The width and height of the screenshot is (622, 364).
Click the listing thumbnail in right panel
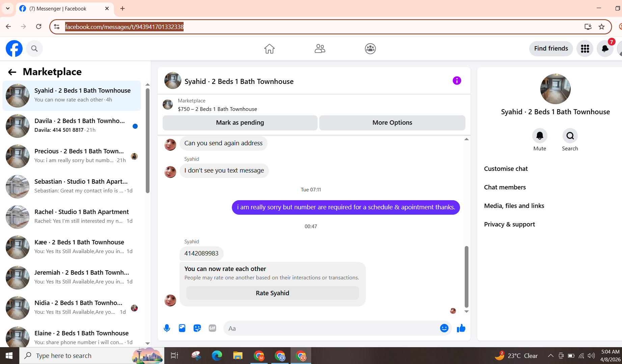[x=555, y=89]
